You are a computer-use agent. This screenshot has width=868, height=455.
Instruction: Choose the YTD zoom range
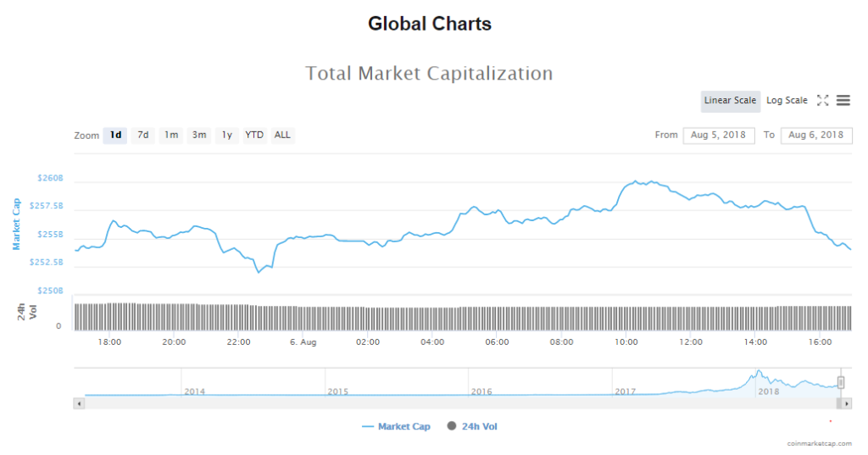pos(254,135)
